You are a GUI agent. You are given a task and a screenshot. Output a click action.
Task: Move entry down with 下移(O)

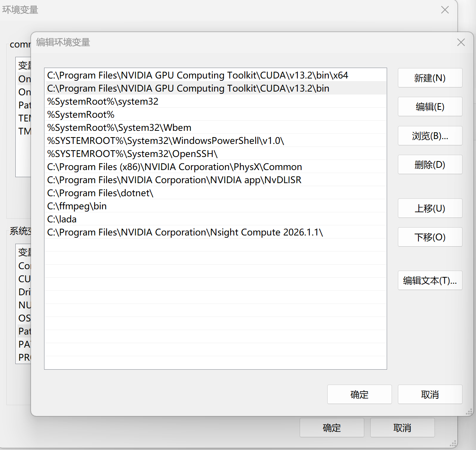pyautogui.click(x=430, y=237)
